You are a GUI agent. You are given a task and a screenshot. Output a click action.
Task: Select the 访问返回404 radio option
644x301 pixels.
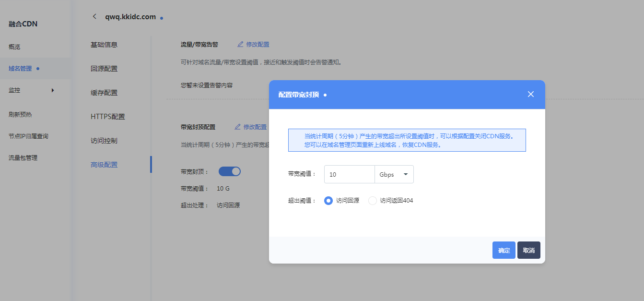pos(373,201)
